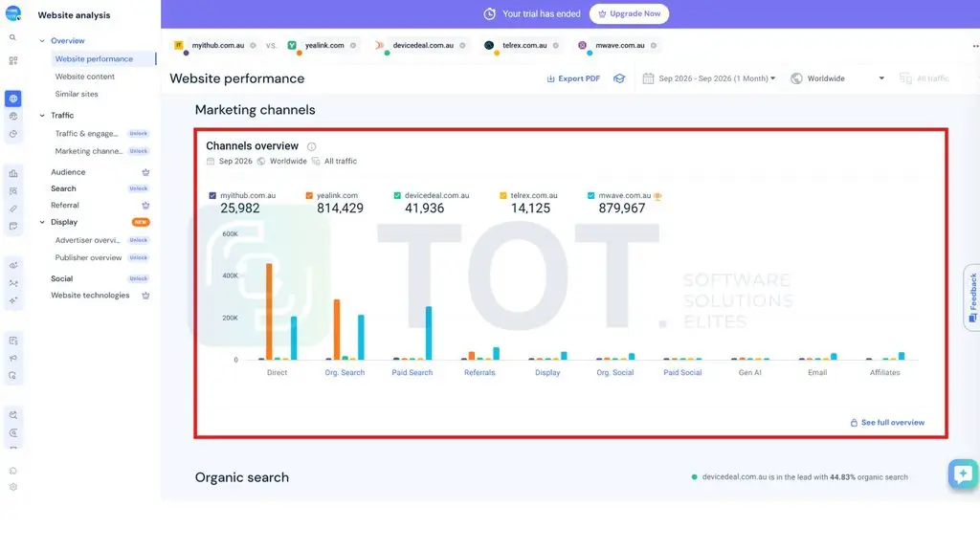The image size is (980, 551).
Task: Uncheck the devicedeal.com.au series checkbox
Action: [397, 195]
